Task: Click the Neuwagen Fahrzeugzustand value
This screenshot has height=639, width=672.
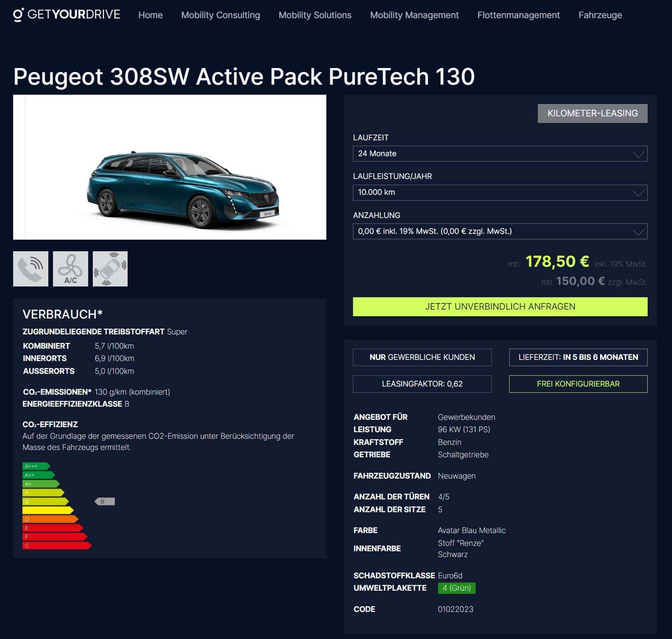Action: coord(457,476)
